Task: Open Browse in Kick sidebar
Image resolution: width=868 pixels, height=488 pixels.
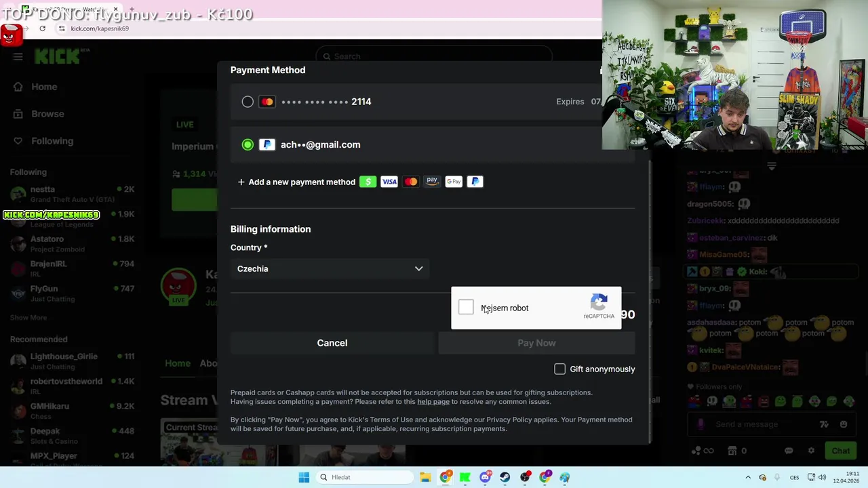Action: (x=39, y=114)
